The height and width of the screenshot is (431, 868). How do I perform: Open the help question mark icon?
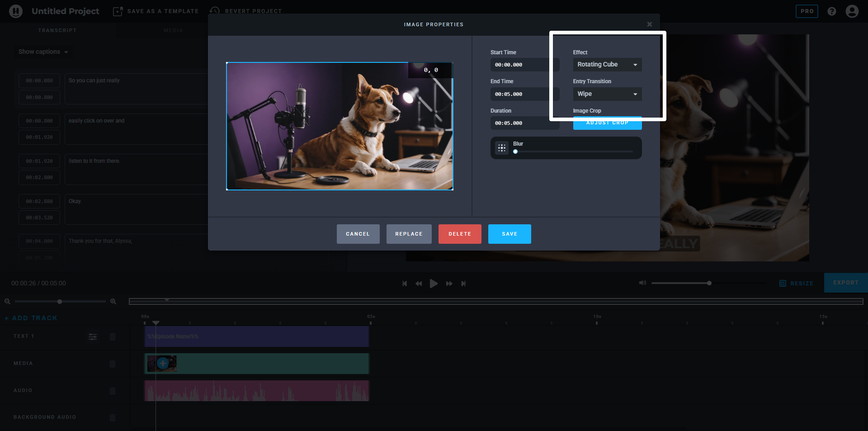point(832,11)
